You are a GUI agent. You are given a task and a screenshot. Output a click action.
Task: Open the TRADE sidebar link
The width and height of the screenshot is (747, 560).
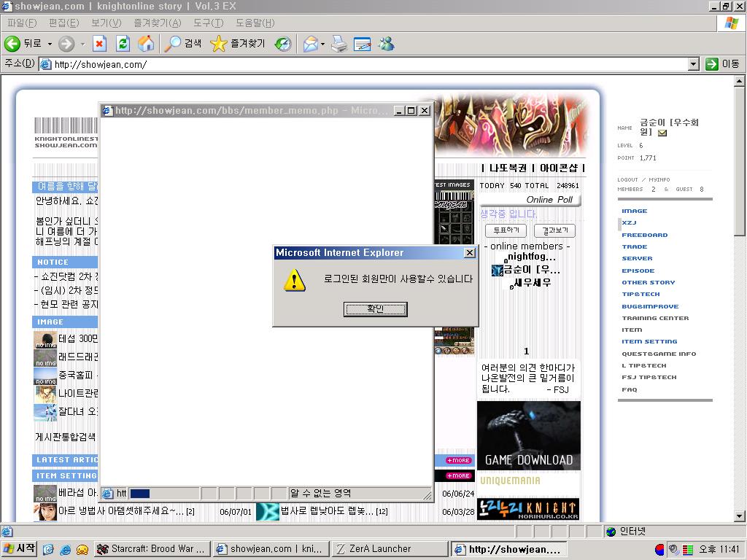(x=635, y=246)
